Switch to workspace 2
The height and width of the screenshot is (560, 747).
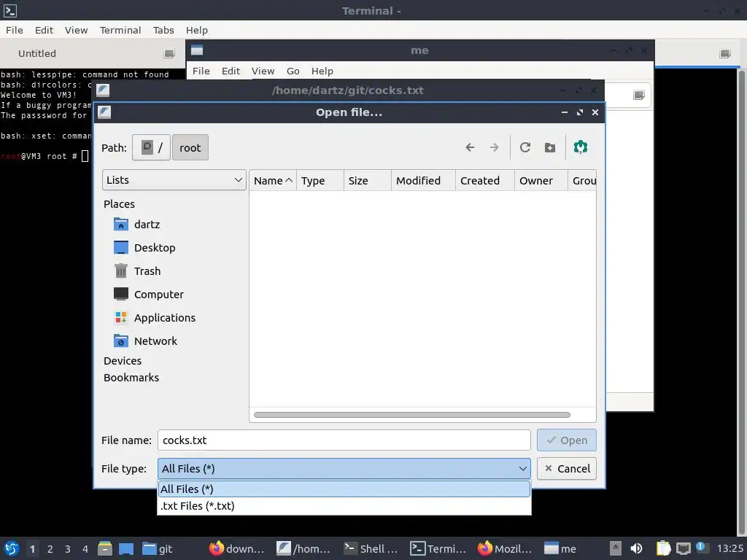pos(50,549)
